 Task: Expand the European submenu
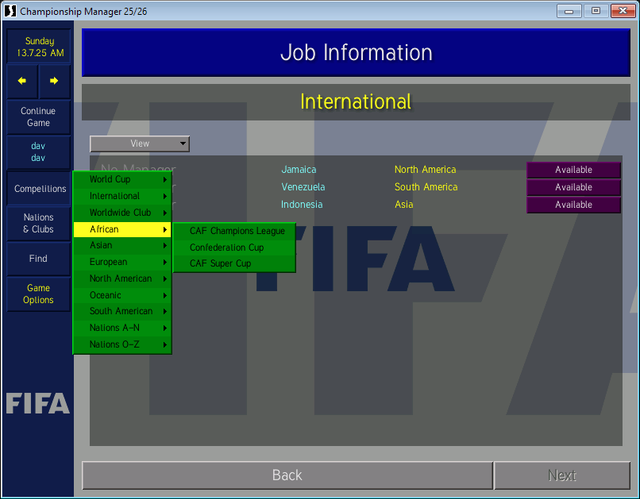[x=122, y=262]
